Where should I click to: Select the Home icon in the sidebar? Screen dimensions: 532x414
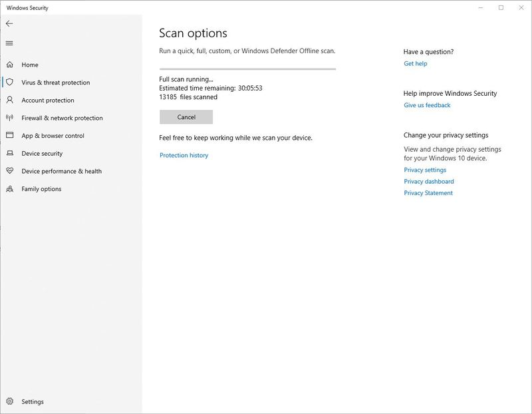click(9, 65)
